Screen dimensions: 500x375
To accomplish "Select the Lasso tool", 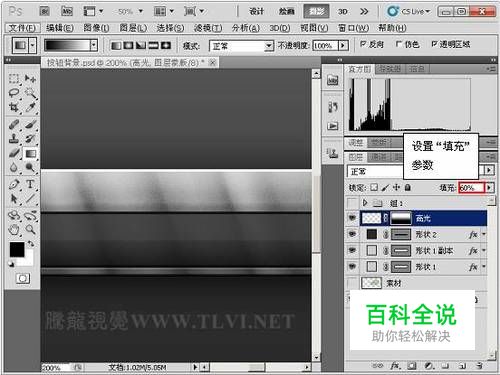I will (14, 93).
